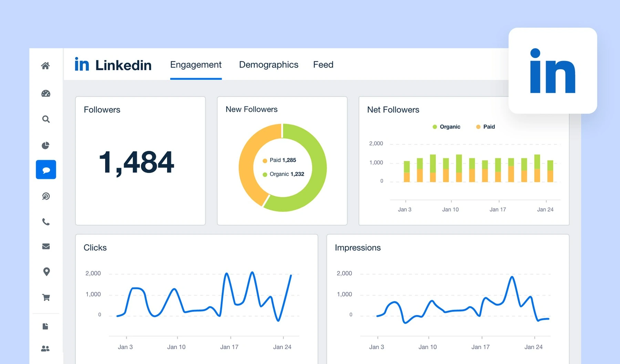
Task: Click the Organic 1,232 donut legend entry
Action: coord(283,174)
